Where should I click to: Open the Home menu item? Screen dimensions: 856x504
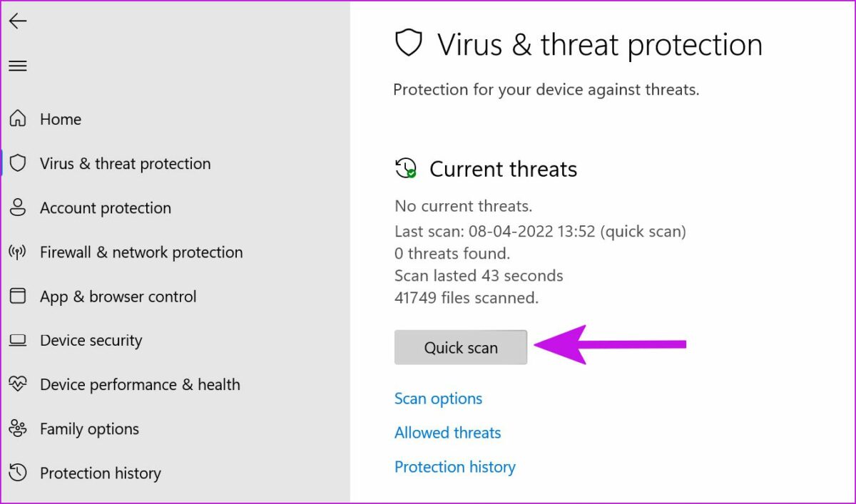[61, 119]
